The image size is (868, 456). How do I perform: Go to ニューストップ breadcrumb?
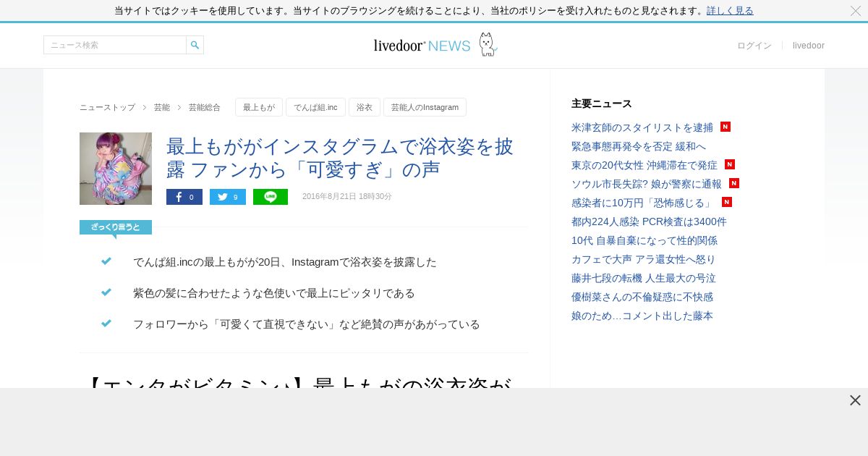pos(107,107)
